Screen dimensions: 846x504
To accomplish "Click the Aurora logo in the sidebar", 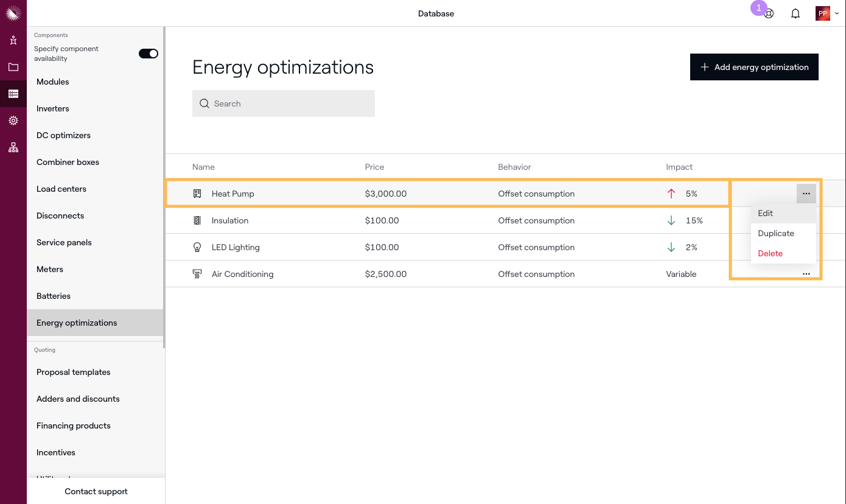I will [13, 13].
